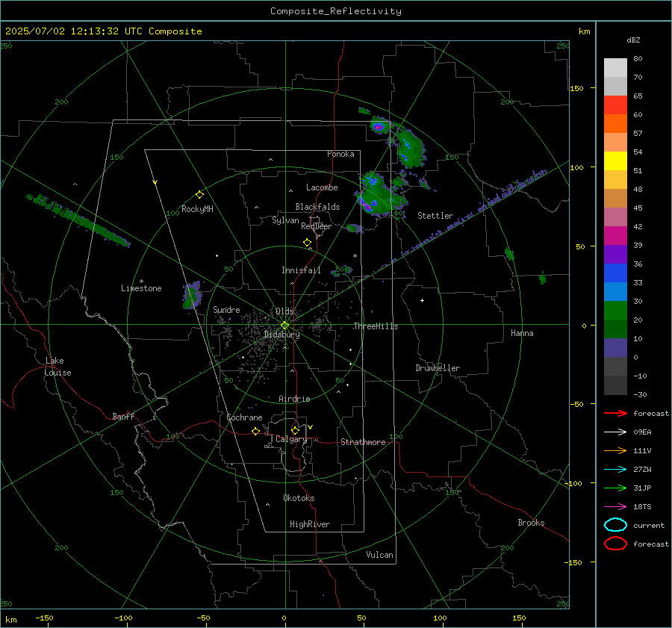Viewport: 672px width, 628px height.
Task: Click yellow radar-site diamond at Didsbury center
Action: click(284, 326)
